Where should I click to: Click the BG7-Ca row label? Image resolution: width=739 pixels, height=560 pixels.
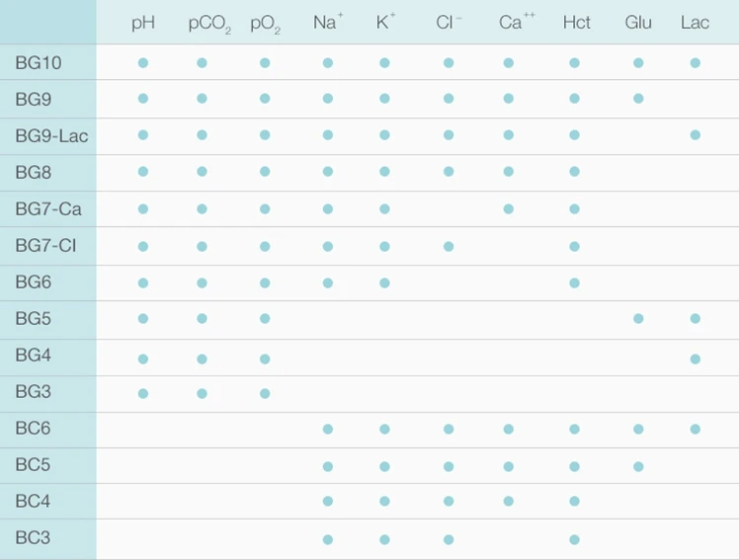[x=48, y=209]
